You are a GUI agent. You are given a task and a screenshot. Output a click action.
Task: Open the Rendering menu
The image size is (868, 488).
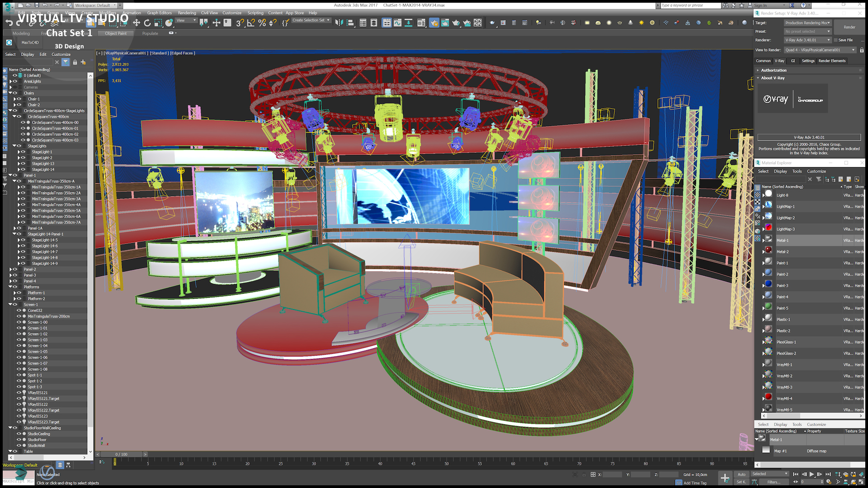pos(187,13)
